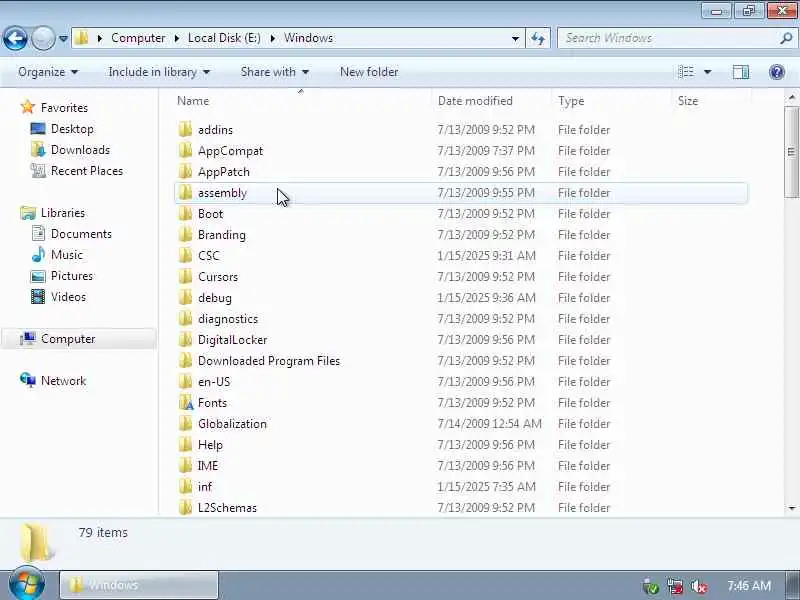Select Local Disk (E:) breadcrumb

(224, 38)
